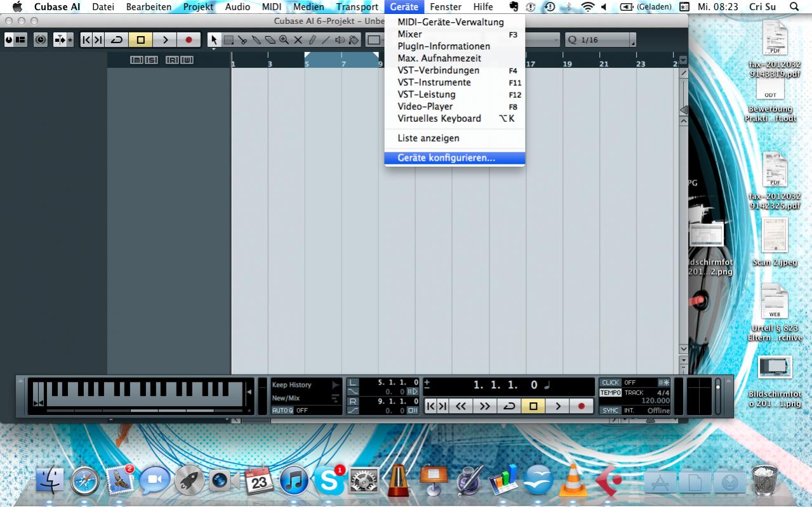This screenshot has height=507, width=812.
Task: Go to next marker in toolbar
Action: point(98,39)
